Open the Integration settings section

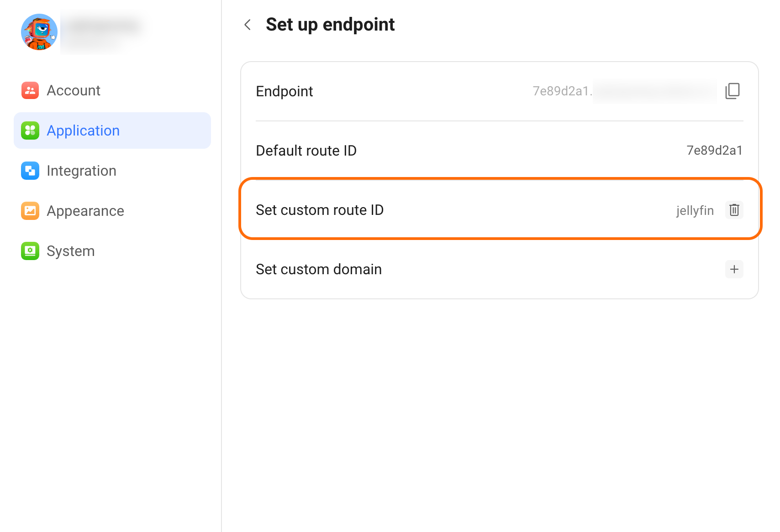click(112, 171)
